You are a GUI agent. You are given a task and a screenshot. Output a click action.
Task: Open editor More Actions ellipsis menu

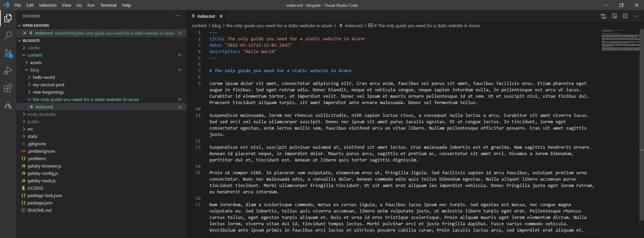(636, 16)
